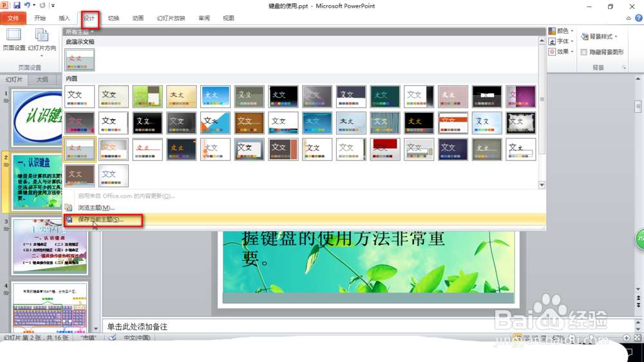
Task: Select the 幻灯片 pane tab
Action: coord(14,79)
